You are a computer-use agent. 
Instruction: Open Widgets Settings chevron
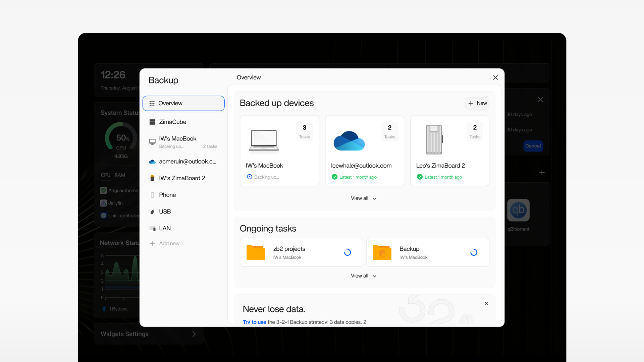[x=194, y=334]
